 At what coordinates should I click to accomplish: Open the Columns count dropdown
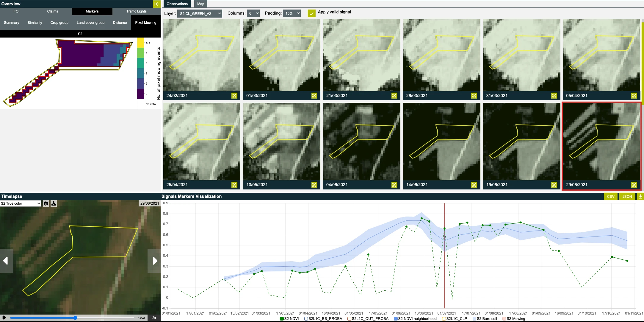(253, 13)
